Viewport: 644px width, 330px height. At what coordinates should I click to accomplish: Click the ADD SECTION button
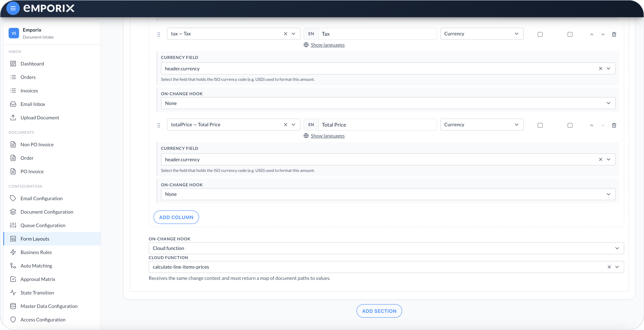(379, 311)
